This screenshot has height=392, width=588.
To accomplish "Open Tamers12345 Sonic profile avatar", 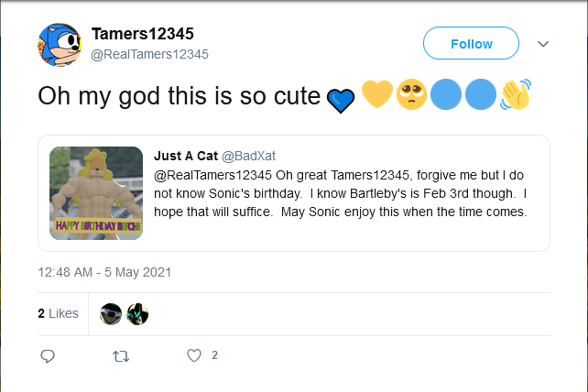I will (x=60, y=44).
